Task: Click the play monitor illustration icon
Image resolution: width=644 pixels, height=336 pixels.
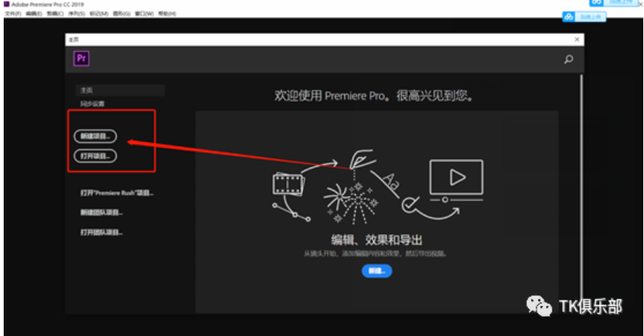Action: point(457,177)
